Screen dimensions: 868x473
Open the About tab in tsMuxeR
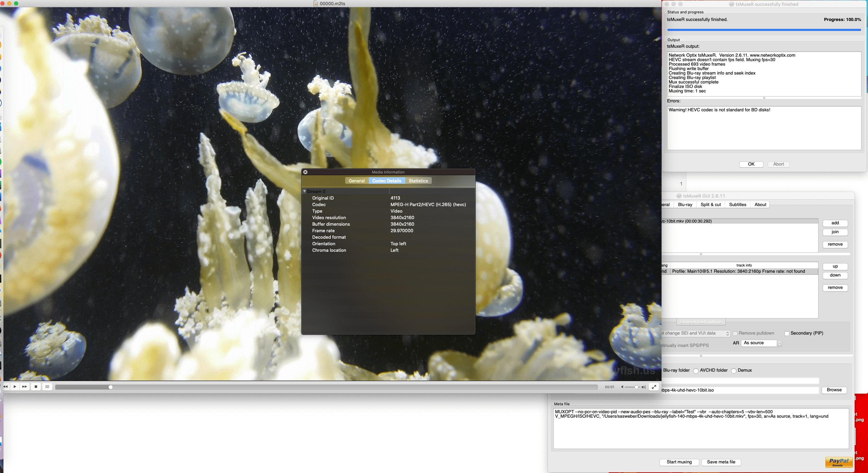pos(760,204)
